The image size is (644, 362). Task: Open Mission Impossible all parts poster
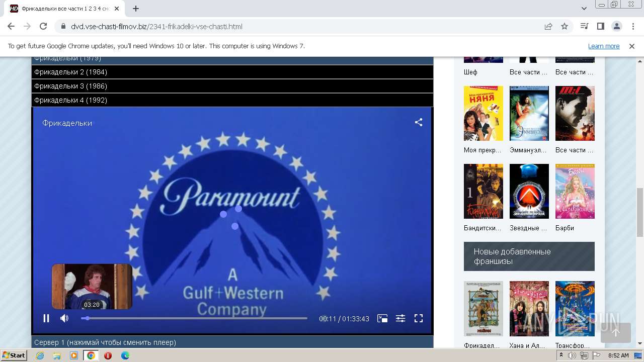[x=575, y=113]
